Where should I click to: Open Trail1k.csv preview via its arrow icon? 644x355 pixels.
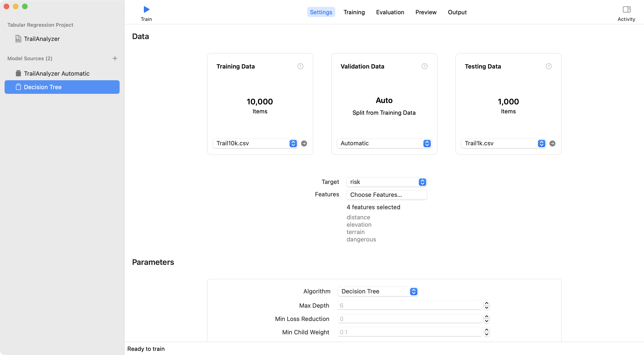coord(552,143)
